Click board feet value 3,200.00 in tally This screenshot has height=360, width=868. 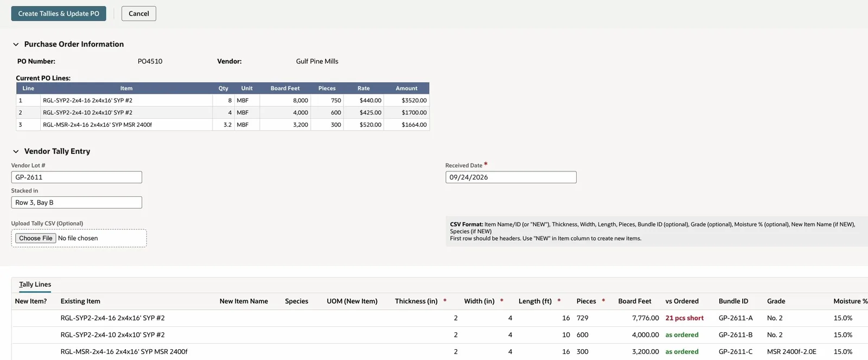tap(646, 352)
